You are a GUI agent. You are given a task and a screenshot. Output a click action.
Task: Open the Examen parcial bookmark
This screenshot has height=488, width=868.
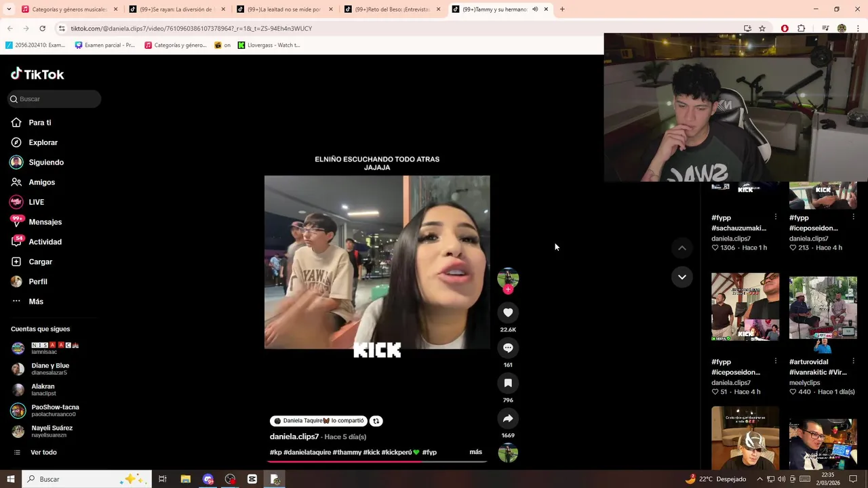pos(105,45)
